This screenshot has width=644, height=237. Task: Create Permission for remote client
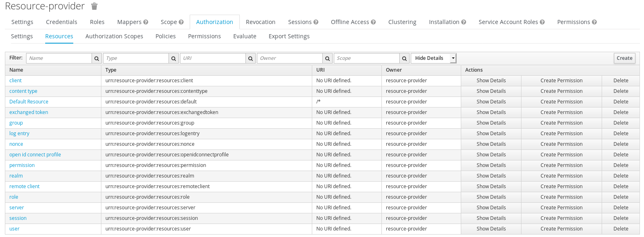pos(561,187)
